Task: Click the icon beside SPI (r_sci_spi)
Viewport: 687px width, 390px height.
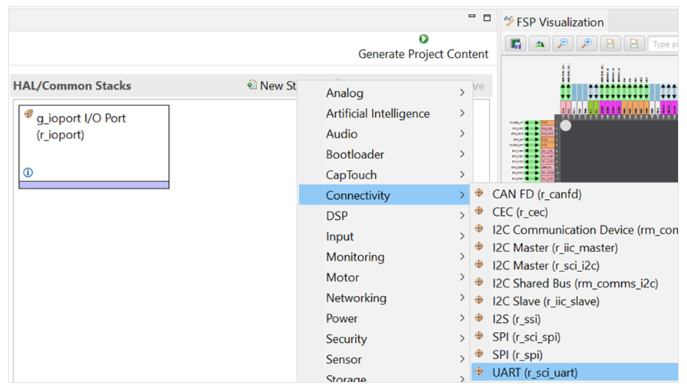Action: (x=479, y=336)
